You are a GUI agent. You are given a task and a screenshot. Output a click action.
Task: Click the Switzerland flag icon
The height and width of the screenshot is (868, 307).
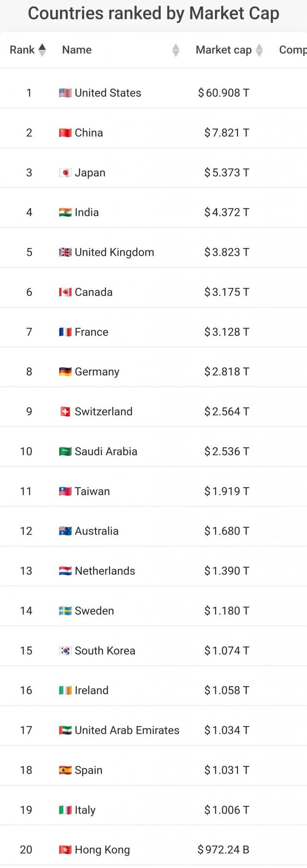pyautogui.click(x=65, y=412)
